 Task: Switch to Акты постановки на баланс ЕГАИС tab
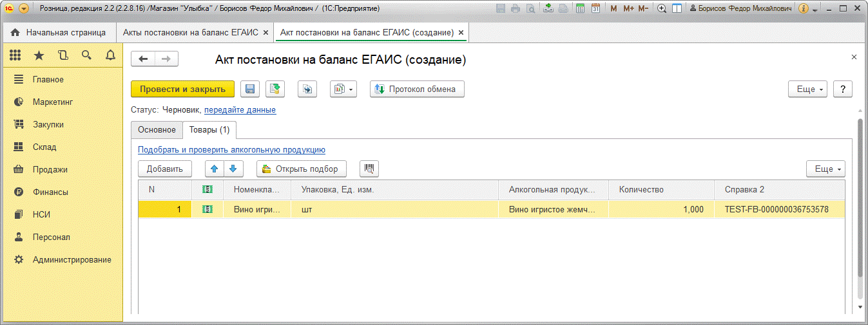coord(190,32)
